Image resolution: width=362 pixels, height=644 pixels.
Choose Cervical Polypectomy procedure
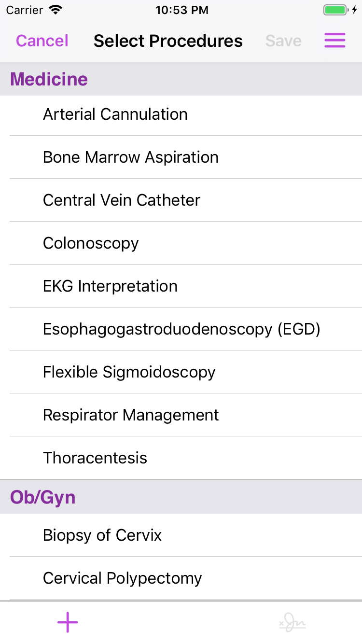[122, 578]
